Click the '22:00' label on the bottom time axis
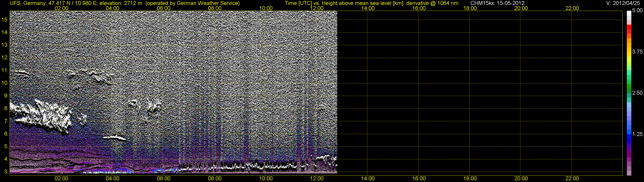The height and width of the screenshot is (182, 644). (572, 178)
